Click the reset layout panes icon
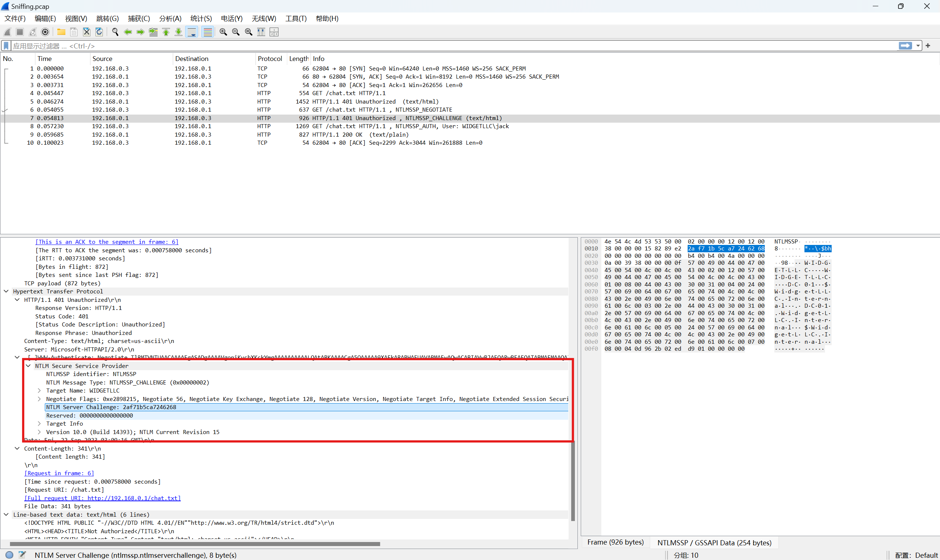The image size is (940, 560). [274, 32]
